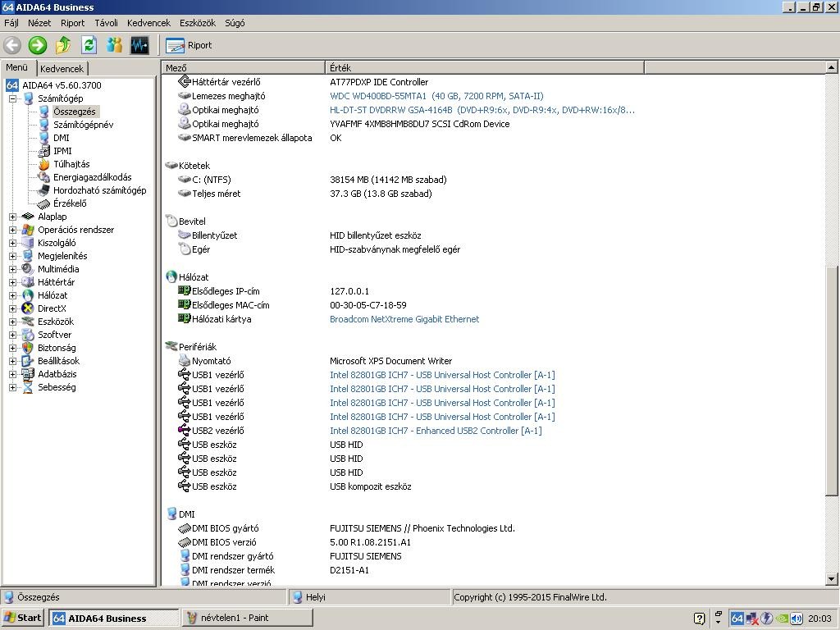Screen dimensions: 840x630
Task: Click the Nyomtató printer row icon
Action: [184, 361]
